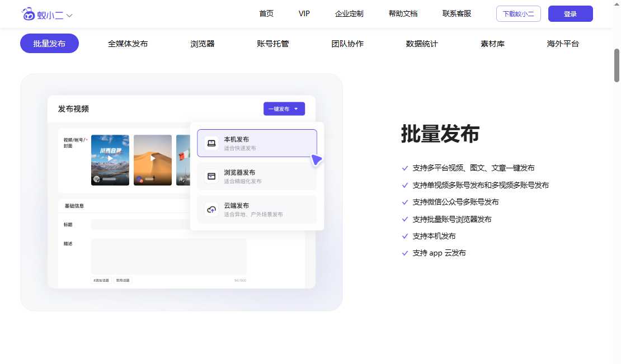
Task: Open the VIP menu item
Action: [x=304, y=13]
